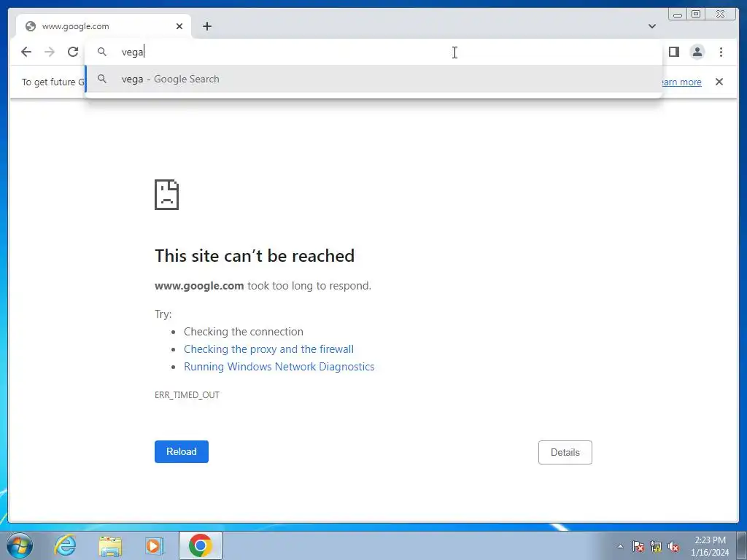Click the globe favicon on the tab

pos(31,26)
